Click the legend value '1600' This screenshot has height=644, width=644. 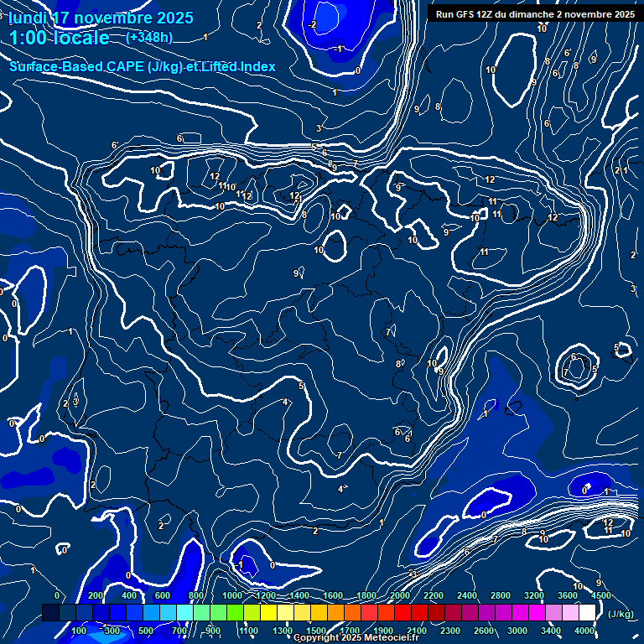click(x=333, y=595)
